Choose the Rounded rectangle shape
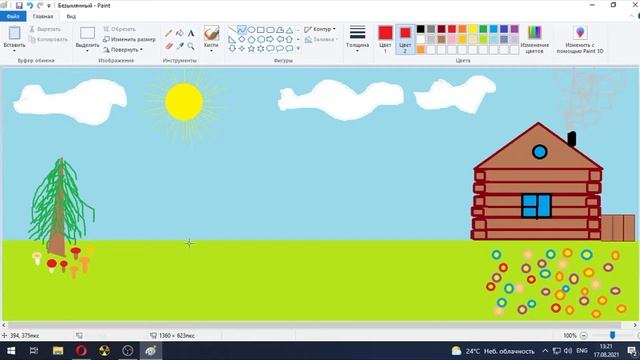This screenshot has width=640, height=360. pos(270,30)
